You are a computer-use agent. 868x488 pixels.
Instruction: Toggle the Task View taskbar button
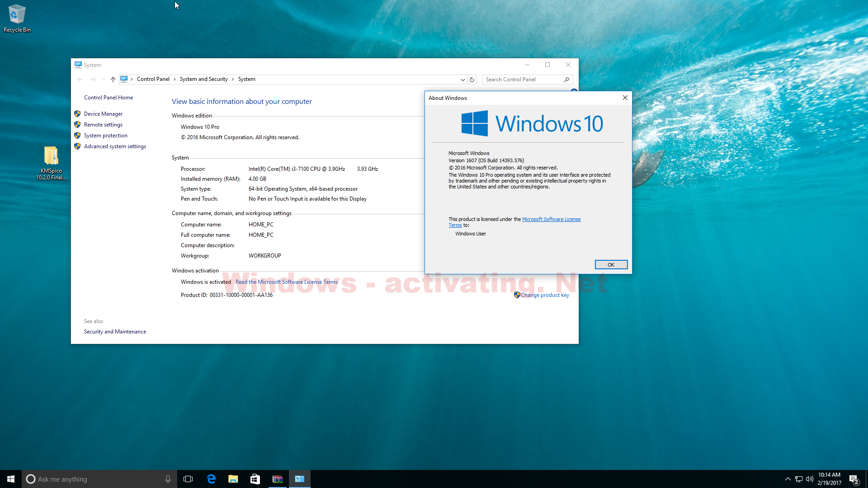188,479
